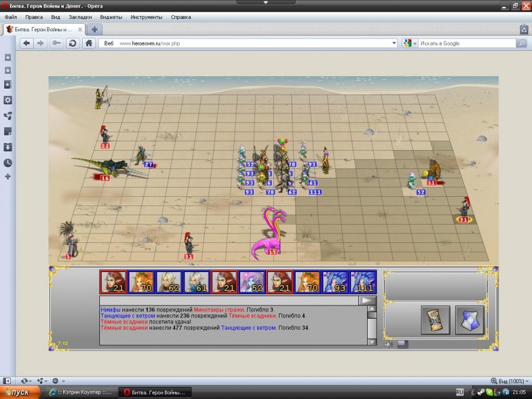Open the search engine selector dropdown
The width and height of the screenshot is (532, 399).
(x=410, y=43)
